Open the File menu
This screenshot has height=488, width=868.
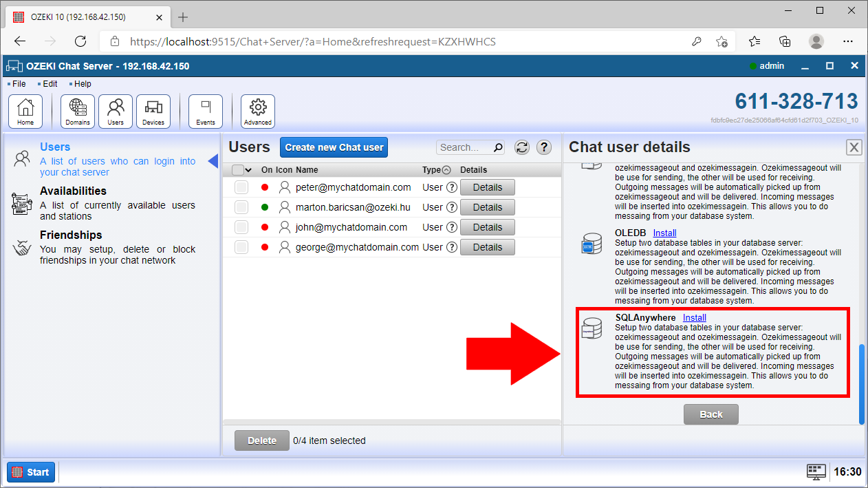[19, 84]
